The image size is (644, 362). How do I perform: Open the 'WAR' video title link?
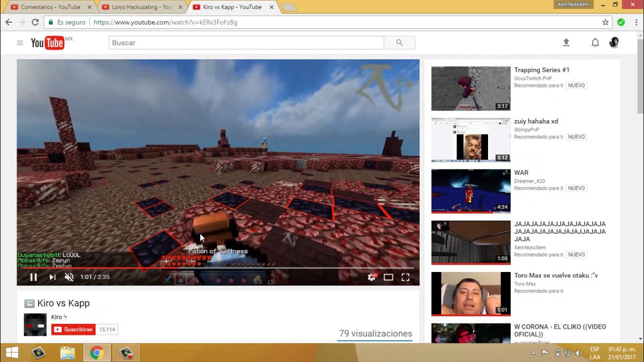(521, 172)
